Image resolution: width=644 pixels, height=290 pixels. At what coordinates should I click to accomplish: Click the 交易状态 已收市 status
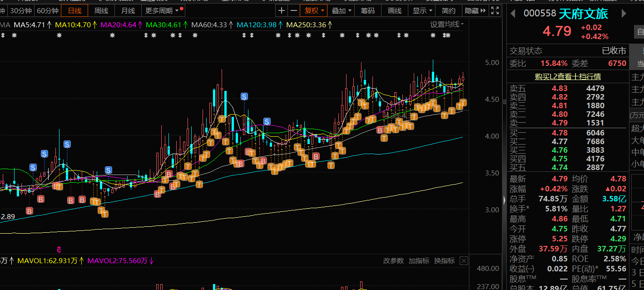[x=614, y=50]
